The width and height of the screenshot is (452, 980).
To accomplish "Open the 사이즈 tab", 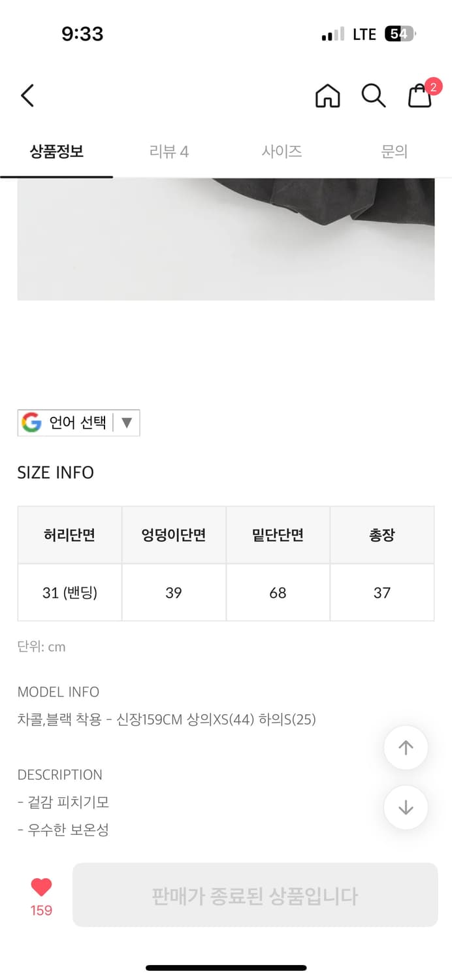I will tap(282, 151).
